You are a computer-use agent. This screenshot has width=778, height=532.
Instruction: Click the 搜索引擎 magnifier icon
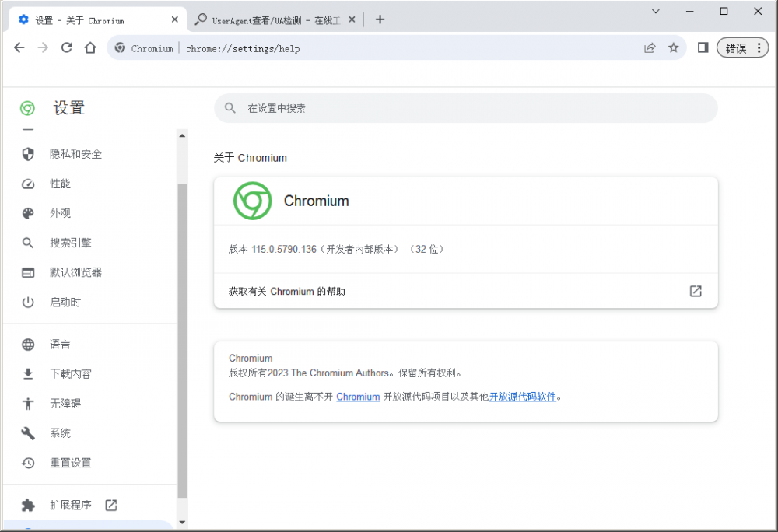[x=28, y=243]
